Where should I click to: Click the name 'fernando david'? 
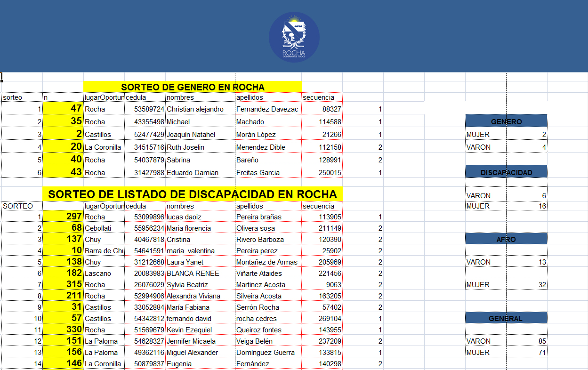[x=189, y=318]
